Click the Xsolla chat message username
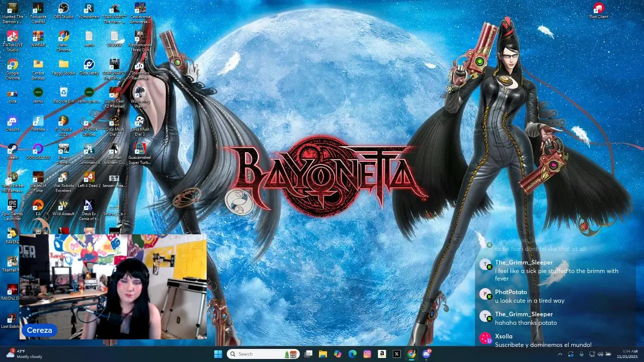The width and height of the screenshot is (644, 362). [504, 336]
